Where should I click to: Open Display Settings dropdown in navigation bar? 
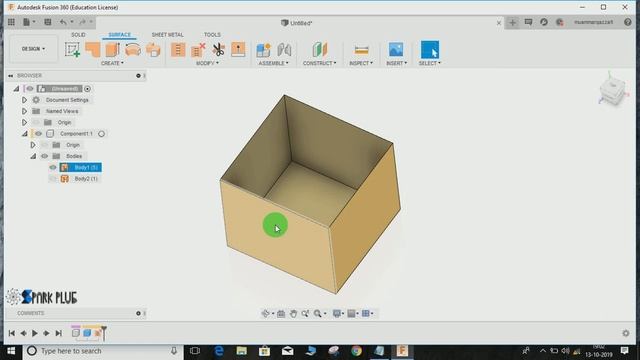tap(338, 313)
